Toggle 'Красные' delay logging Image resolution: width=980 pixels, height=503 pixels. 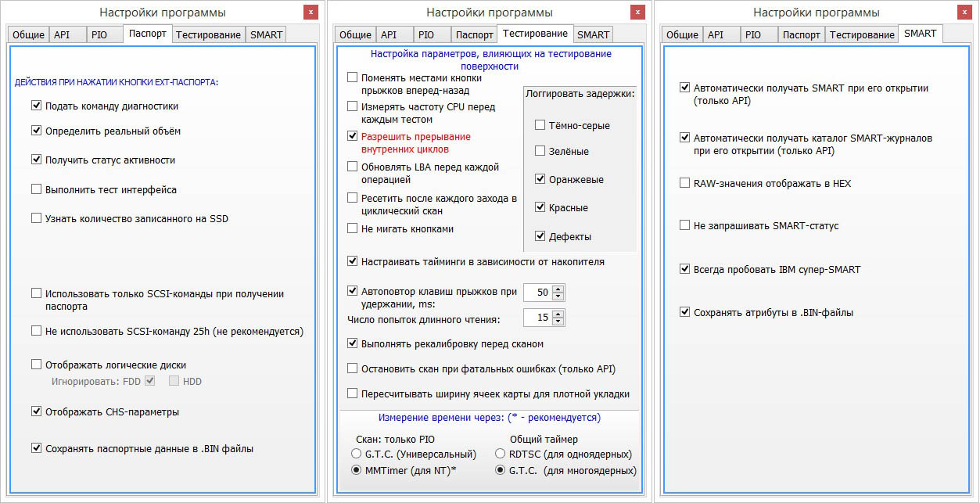click(540, 207)
